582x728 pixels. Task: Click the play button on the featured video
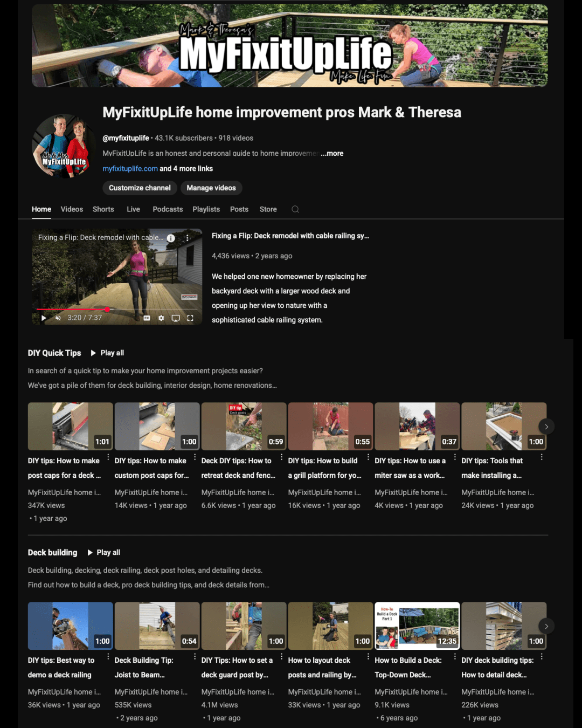(44, 318)
